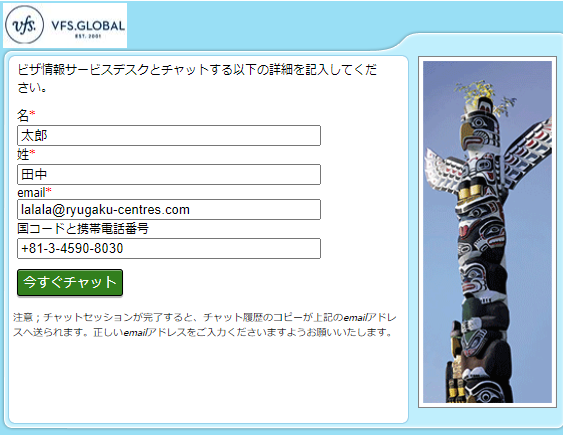Click the last name field containing 田中
563x435 pixels.
click(x=169, y=174)
